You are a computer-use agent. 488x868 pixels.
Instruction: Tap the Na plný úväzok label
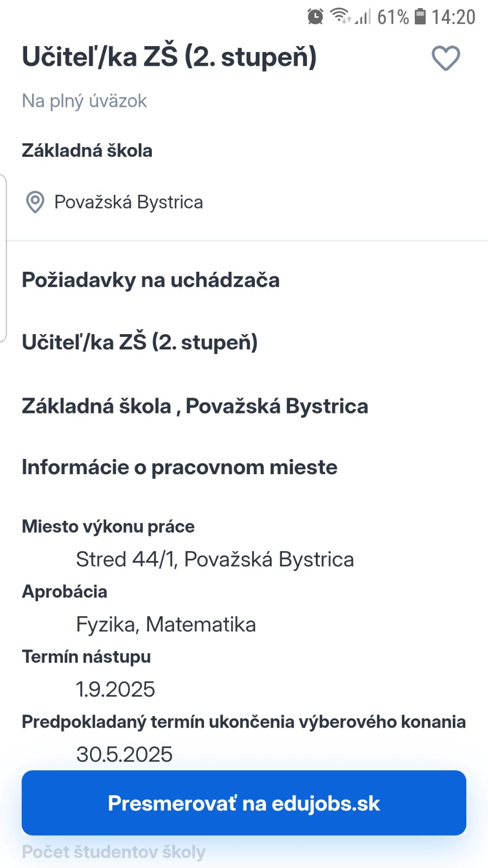click(x=85, y=101)
